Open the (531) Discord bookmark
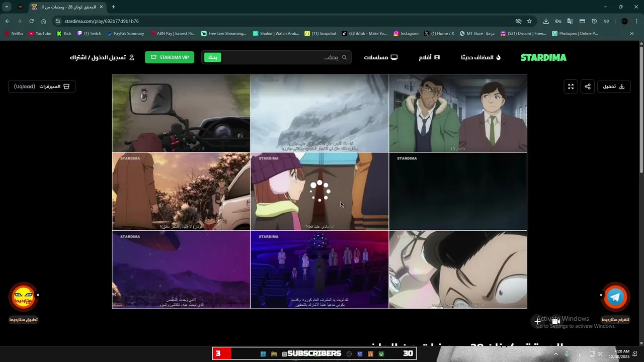The height and width of the screenshot is (362, 644). click(523, 34)
